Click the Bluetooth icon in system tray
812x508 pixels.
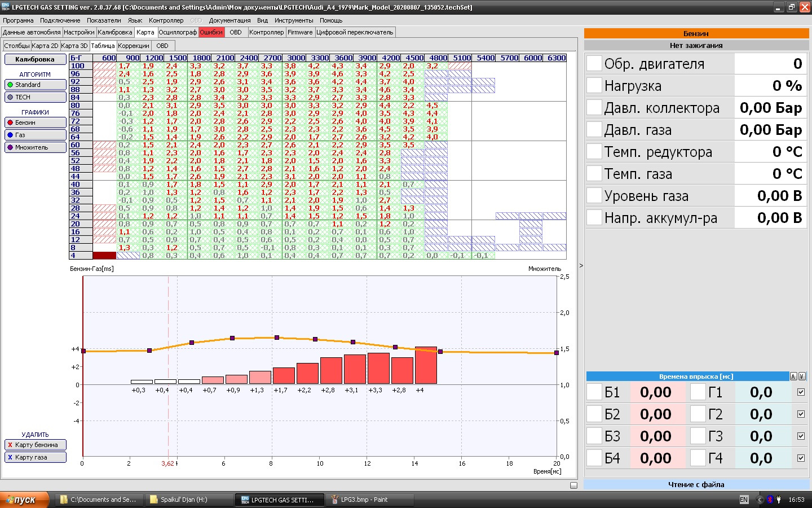770,500
